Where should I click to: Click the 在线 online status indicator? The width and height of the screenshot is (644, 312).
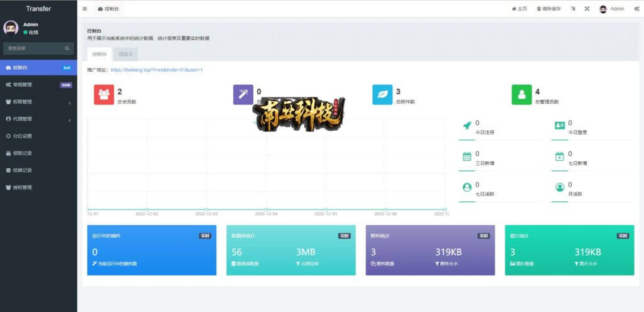(31, 32)
